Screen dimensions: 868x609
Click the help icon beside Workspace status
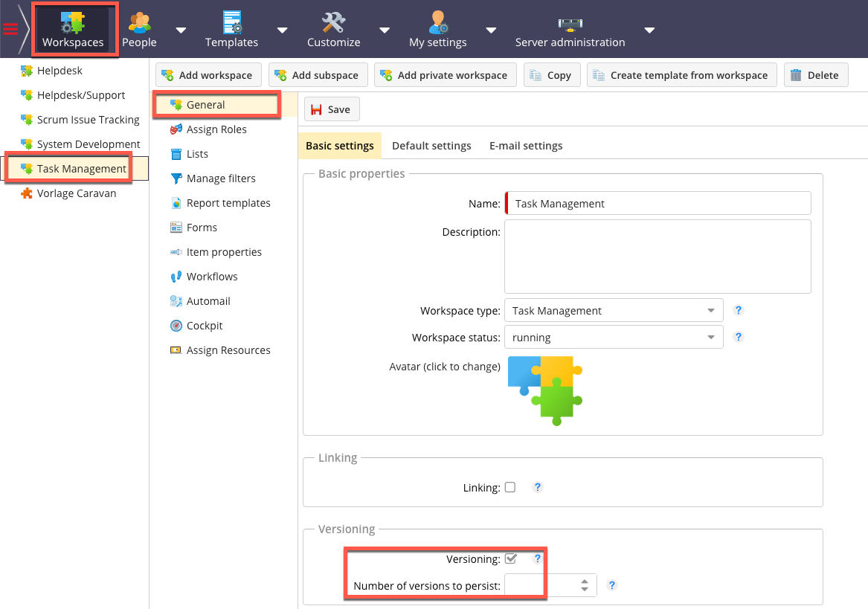[739, 337]
